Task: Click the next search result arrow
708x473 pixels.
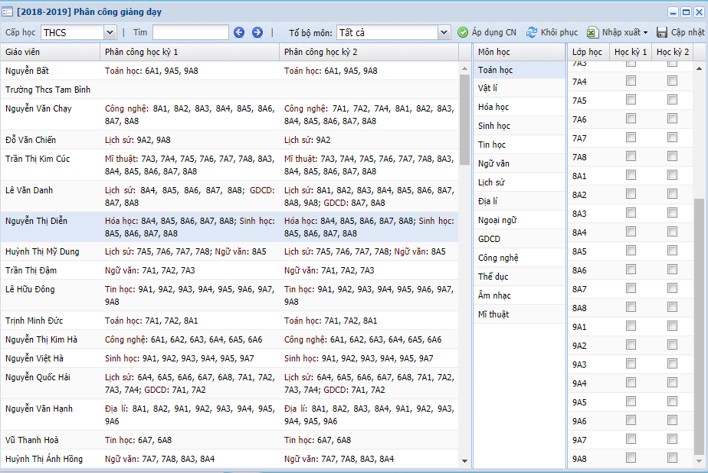Action: (257, 32)
